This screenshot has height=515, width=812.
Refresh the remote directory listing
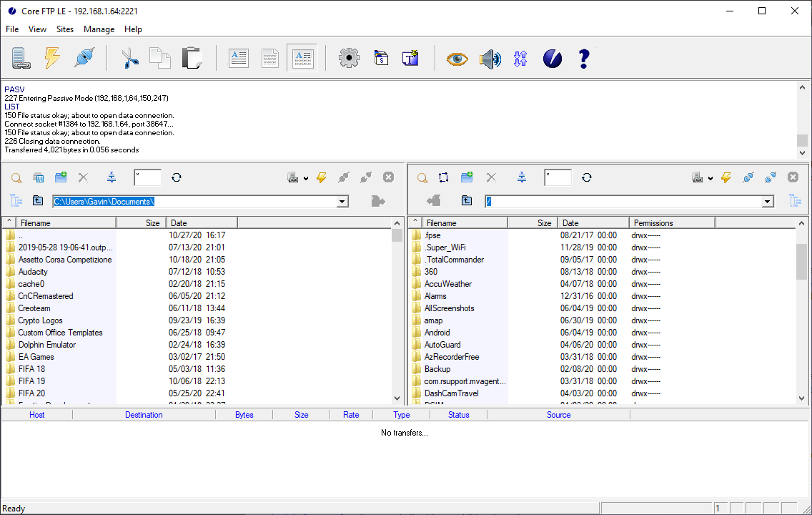click(x=587, y=177)
